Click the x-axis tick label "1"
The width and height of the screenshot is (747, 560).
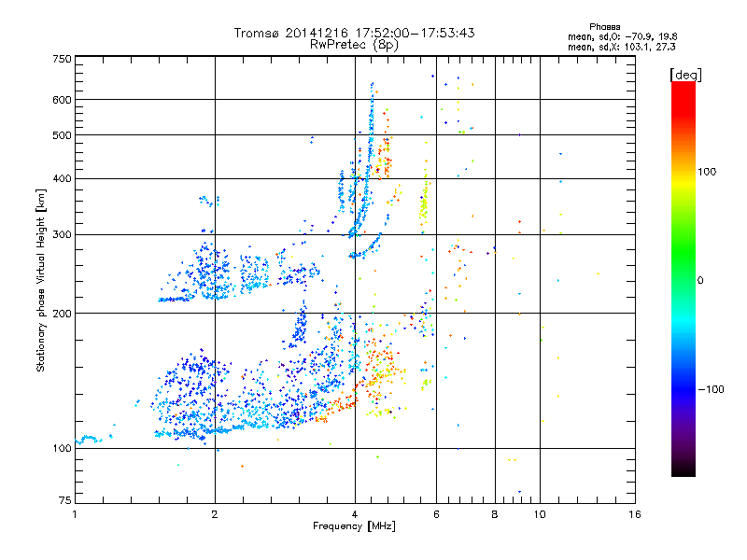(x=75, y=514)
